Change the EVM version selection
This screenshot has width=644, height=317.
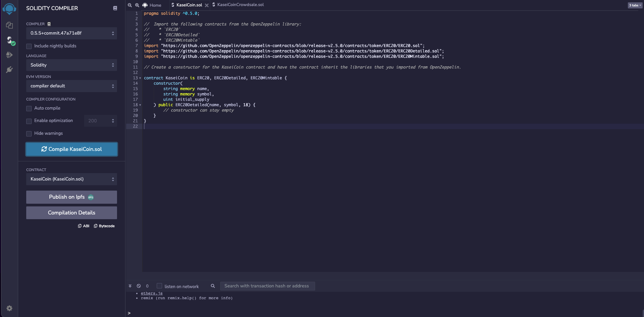click(71, 86)
